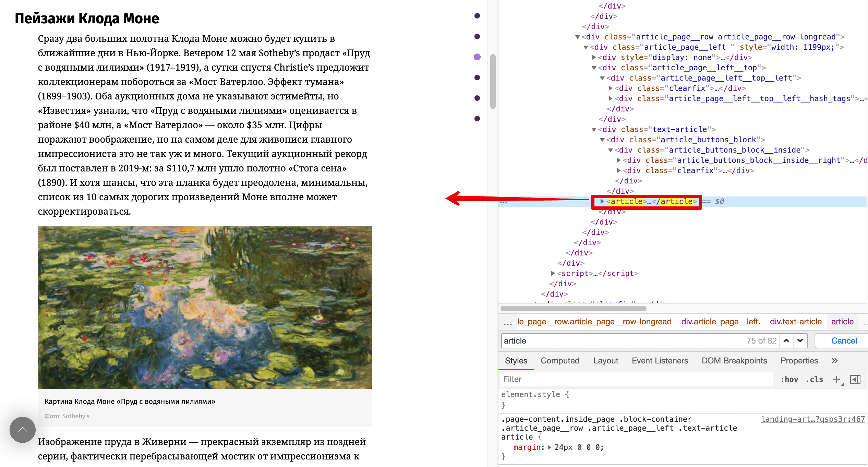Collapse the article_page__row-longread div
Screen dimensions: 868x467
pyautogui.click(x=578, y=37)
